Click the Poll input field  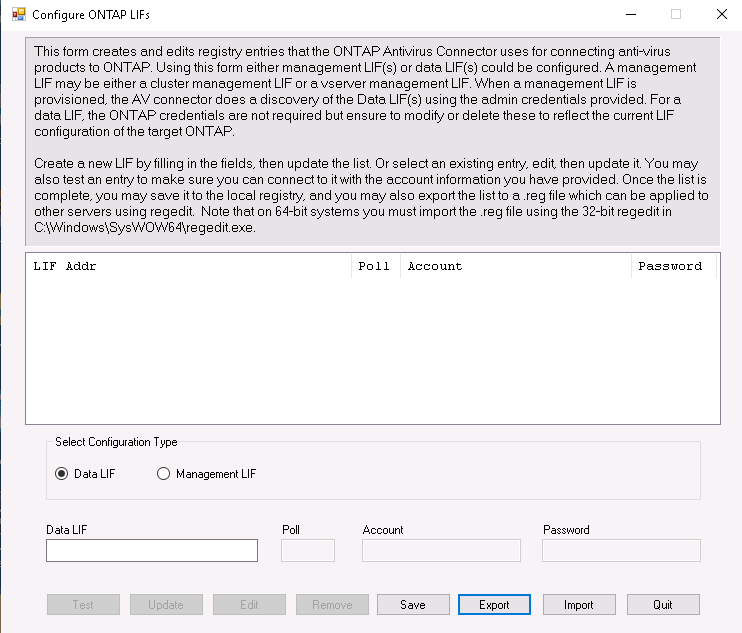[x=308, y=550]
